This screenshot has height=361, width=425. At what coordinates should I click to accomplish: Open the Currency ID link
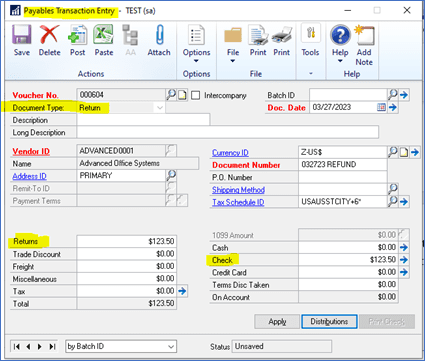[x=230, y=153]
